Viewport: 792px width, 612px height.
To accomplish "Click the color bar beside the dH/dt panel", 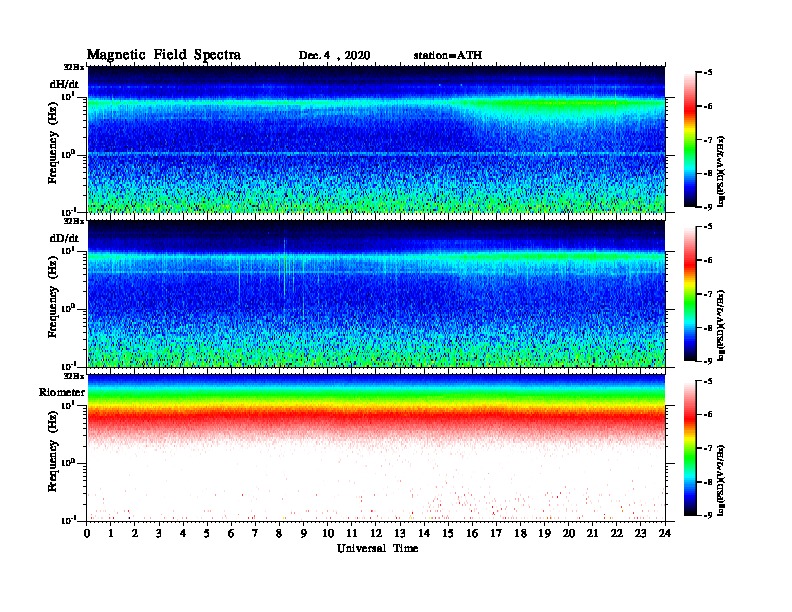I will (689, 139).
